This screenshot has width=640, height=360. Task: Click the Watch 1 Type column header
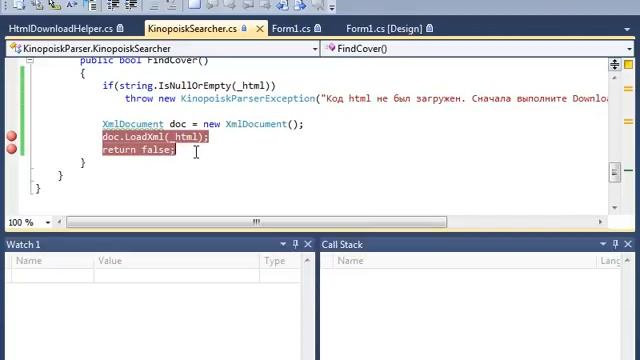coord(280,261)
